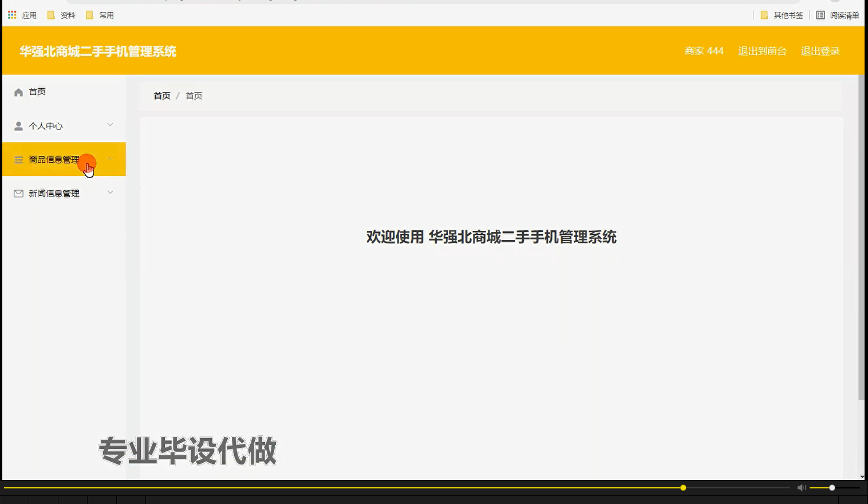Click the home icon beside 首页
The width and height of the screenshot is (868, 504).
[x=18, y=91]
